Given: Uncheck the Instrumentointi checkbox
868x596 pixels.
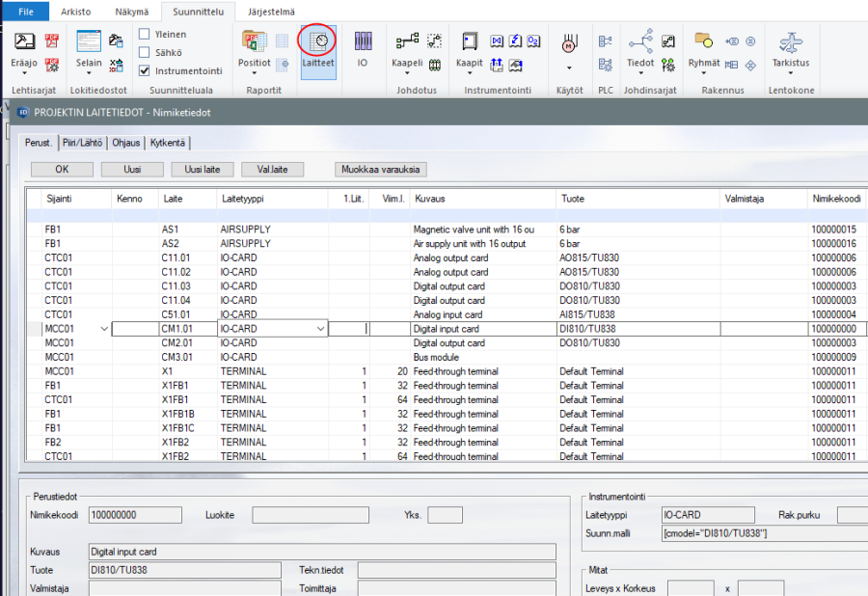Looking at the screenshot, I should tap(145, 70).
